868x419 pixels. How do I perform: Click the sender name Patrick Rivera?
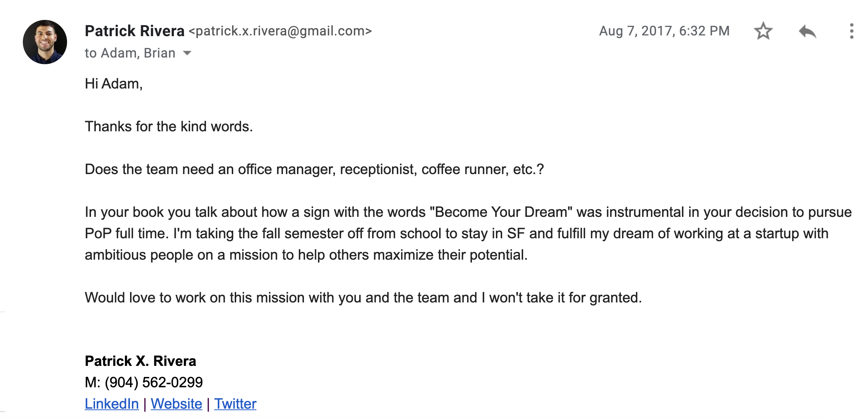[134, 31]
